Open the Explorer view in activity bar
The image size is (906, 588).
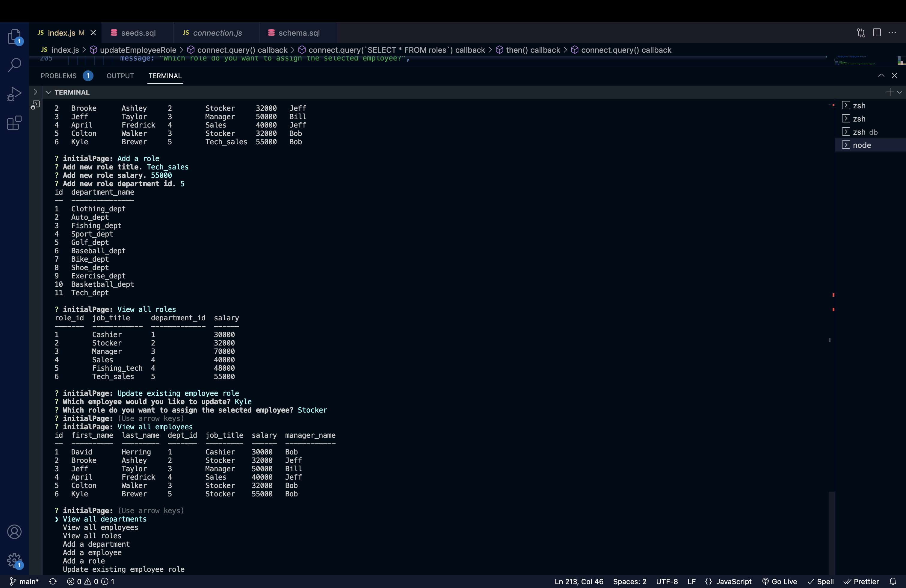(x=14, y=37)
